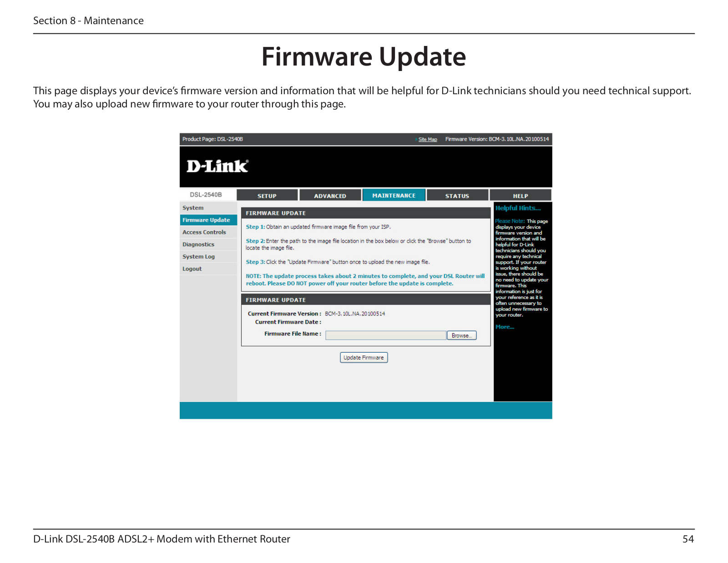728x563 pixels.
Task: Click the Update Firmware button
Action: tap(364, 358)
